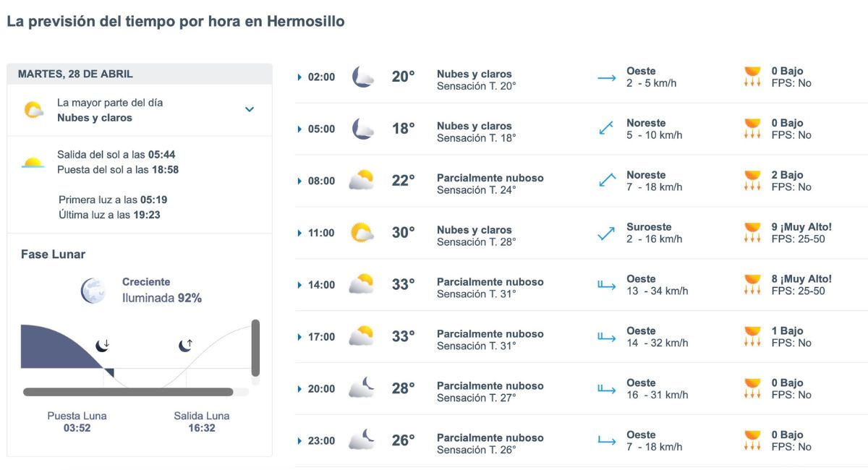The width and height of the screenshot is (868, 470).
Task: Click the Salida Luna 16:32 label
Action: click(200, 422)
